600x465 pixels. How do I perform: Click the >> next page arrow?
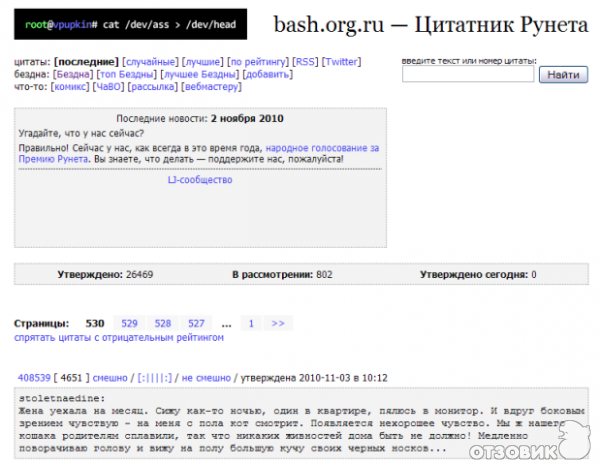pyautogui.click(x=278, y=323)
